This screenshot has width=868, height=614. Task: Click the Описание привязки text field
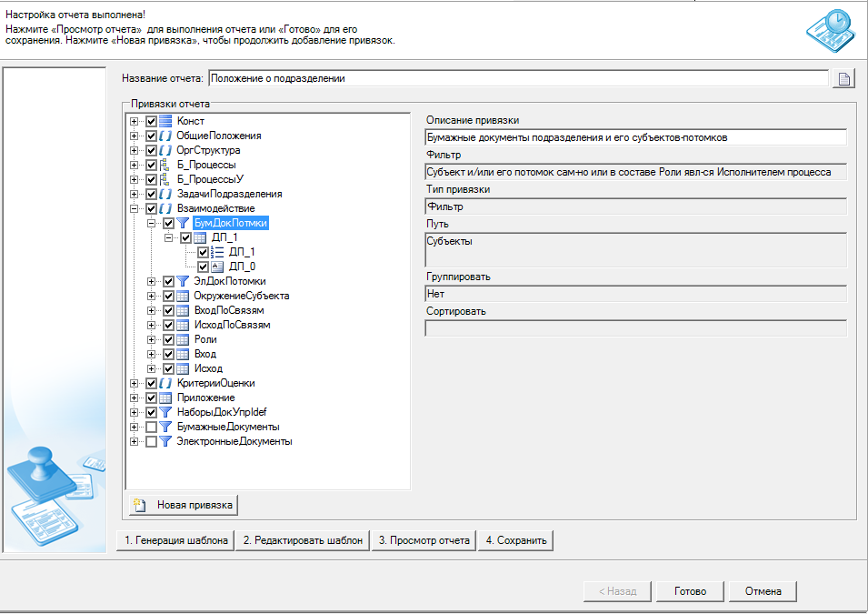(635, 137)
